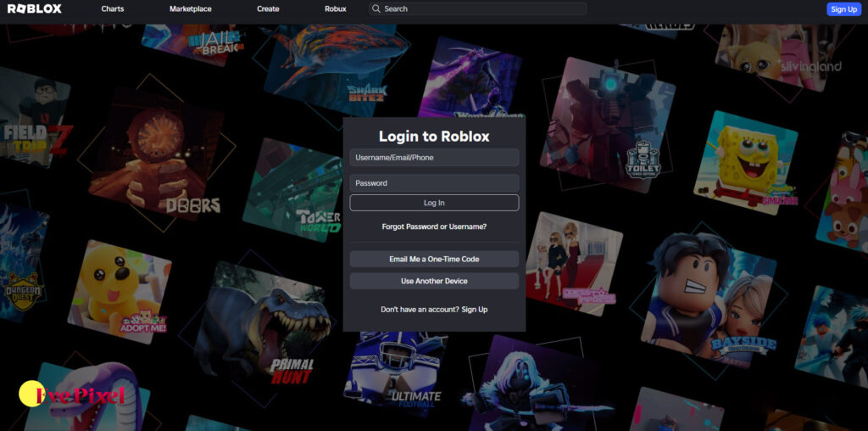This screenshot has height=431, width=868.
Task: Select the Bayside game thumbnail
Action: 714,299
